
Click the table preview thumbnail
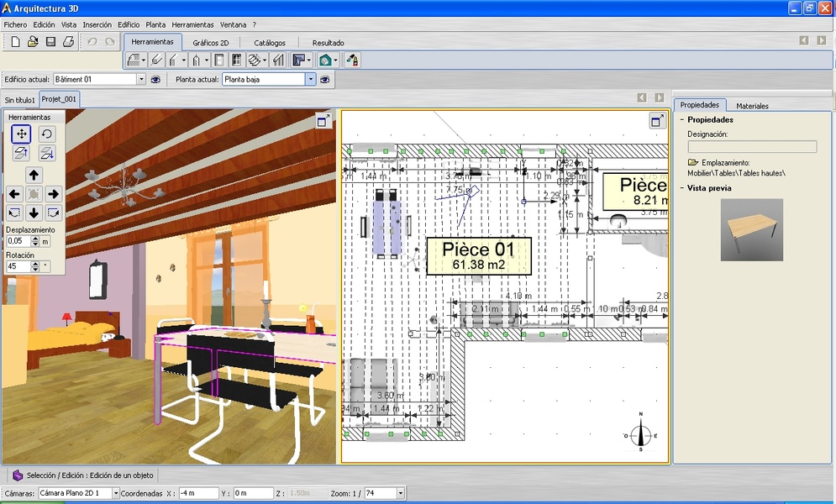pos(751,229)
